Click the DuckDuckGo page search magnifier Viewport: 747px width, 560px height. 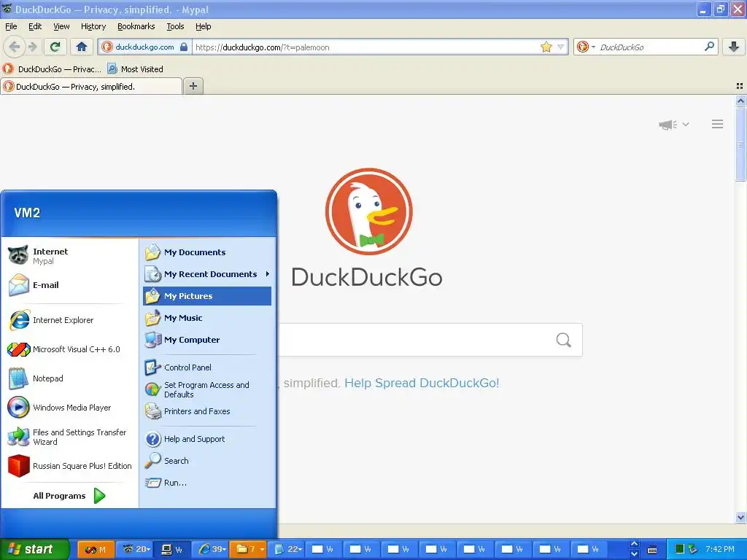[564, 340]
